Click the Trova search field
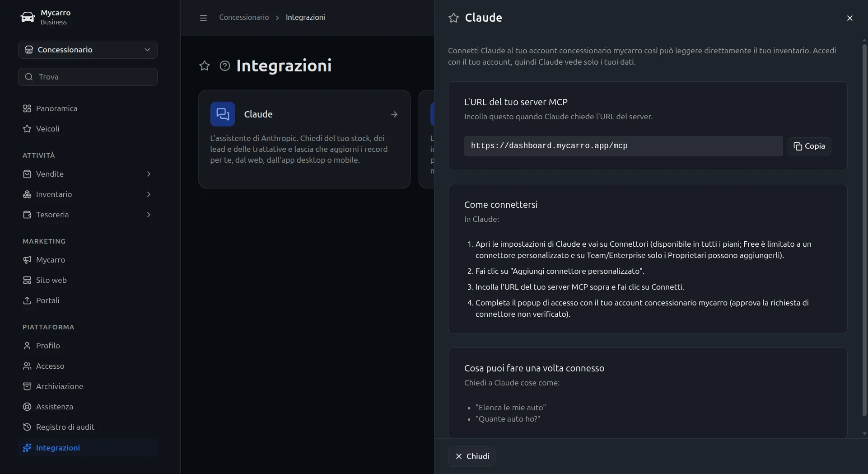Image resolution: width=868 pixels, height=474 pixels. click(88, 77)
